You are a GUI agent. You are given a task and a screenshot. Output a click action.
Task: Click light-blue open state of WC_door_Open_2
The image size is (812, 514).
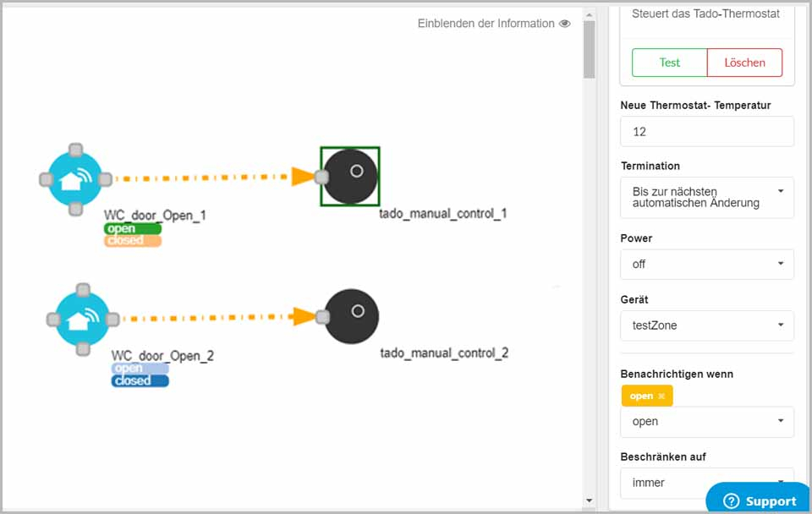pos(140,368)
